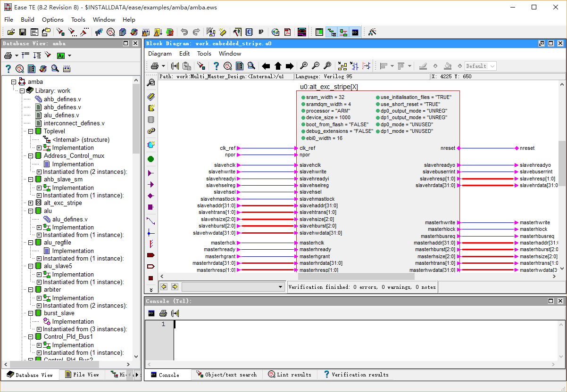Select the Control_Pld_Bus1 entity in the tree
The image size is (567, 392).
coord(68,337)
